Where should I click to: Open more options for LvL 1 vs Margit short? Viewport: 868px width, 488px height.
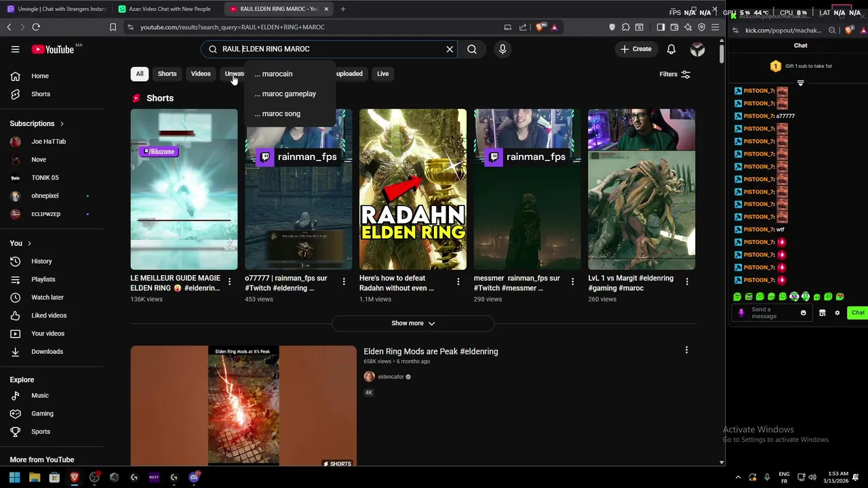[687, 281]
